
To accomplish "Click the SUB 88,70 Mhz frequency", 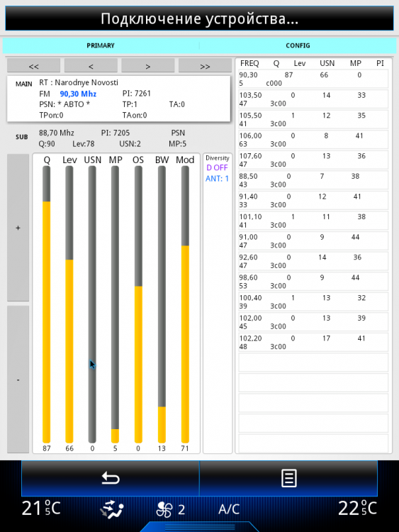I will pos(56,133).
